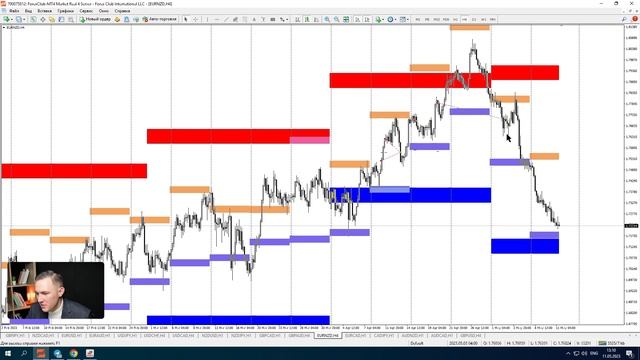
Task: Select the Text Label tool
Action: point(263,19)
